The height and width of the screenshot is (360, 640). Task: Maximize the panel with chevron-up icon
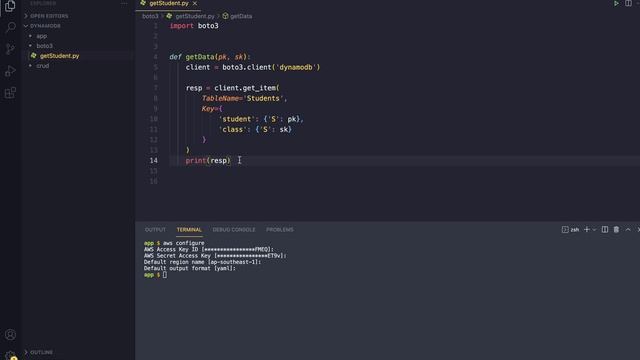pyautogui.click(x=628, y=229)
